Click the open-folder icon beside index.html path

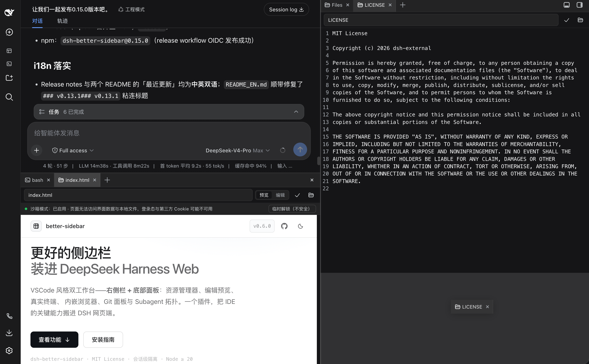311,195
